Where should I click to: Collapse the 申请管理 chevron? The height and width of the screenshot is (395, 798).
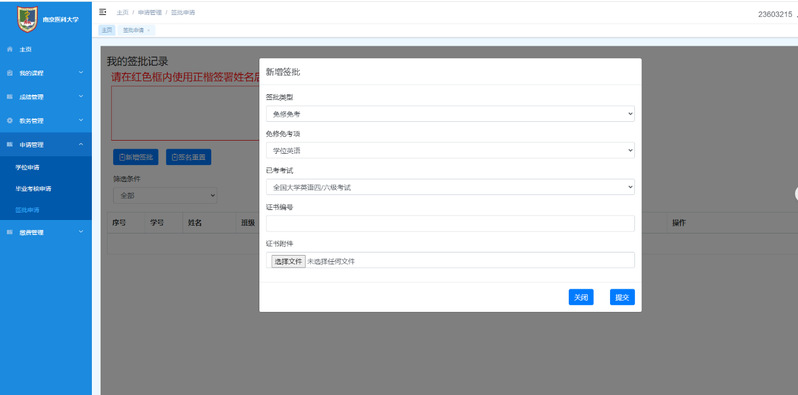[81, 145]
